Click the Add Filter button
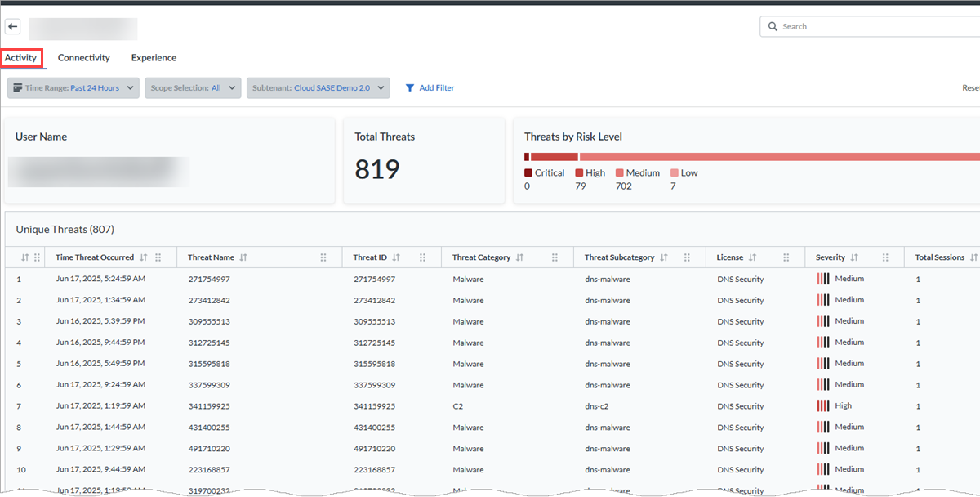The image size is (980, 497). tap(430, 88)
